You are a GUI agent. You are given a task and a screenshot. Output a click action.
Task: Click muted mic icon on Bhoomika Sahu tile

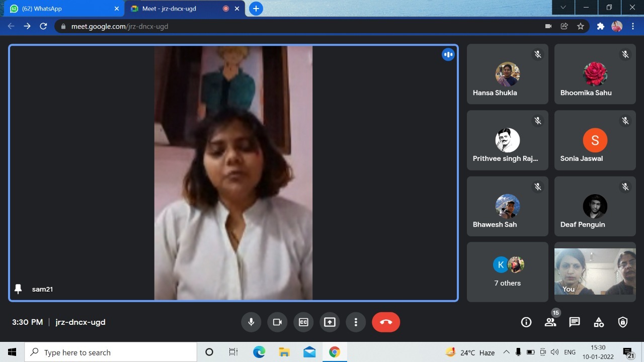coord(625,54)
